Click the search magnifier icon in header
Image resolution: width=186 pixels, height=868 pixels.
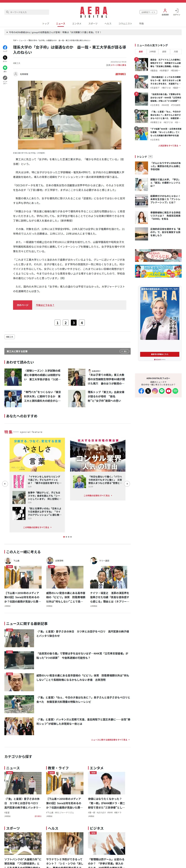(7, 12)
